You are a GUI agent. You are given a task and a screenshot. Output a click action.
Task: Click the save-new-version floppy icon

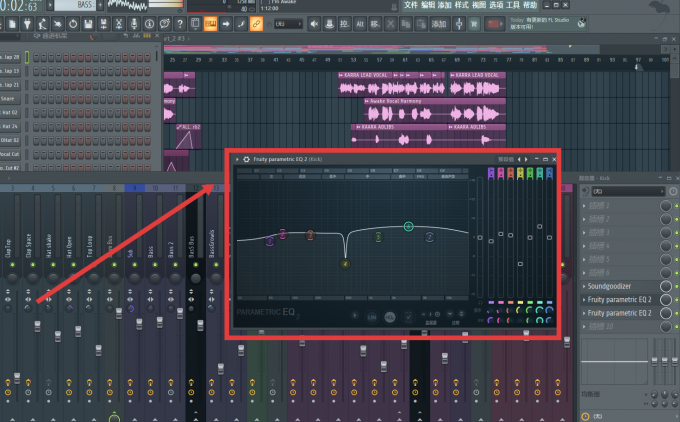coord(103,24)
